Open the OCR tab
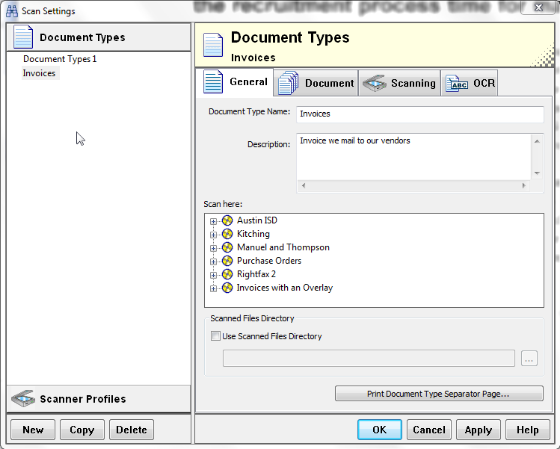560x449 pixels. click(470, 83)
